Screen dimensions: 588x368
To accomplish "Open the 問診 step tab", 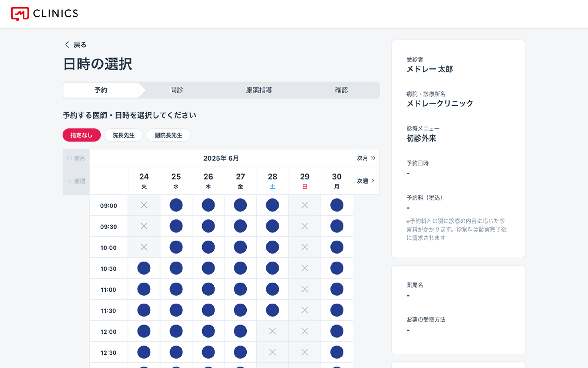I will (177, 90).
